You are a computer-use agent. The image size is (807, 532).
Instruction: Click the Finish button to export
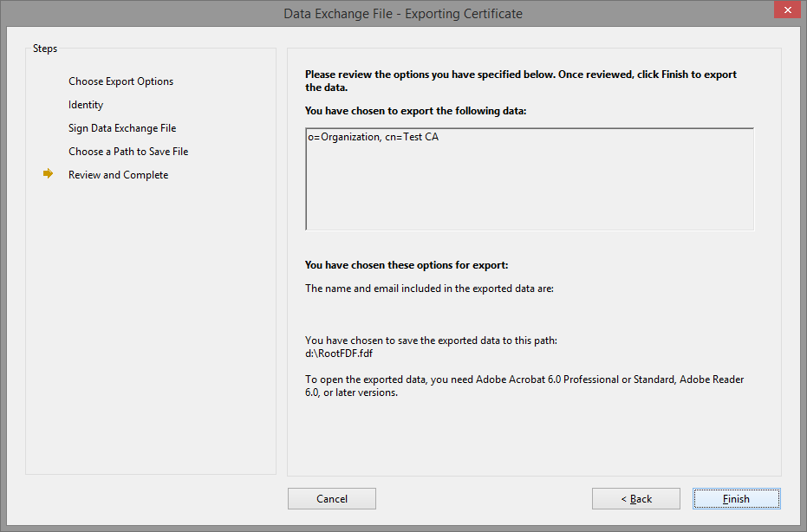(737, 498)
